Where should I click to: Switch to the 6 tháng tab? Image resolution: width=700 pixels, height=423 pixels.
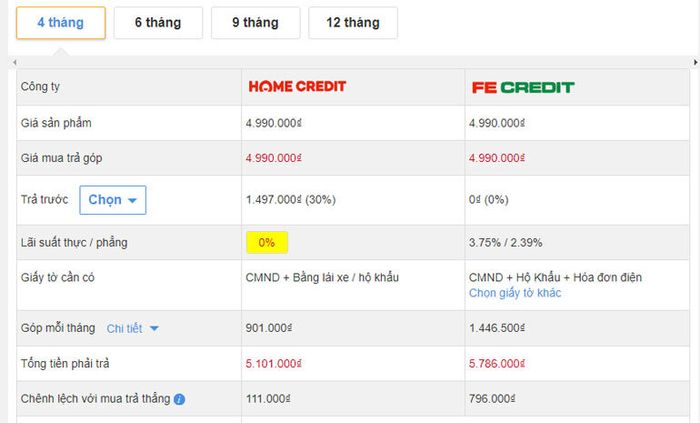158,23
